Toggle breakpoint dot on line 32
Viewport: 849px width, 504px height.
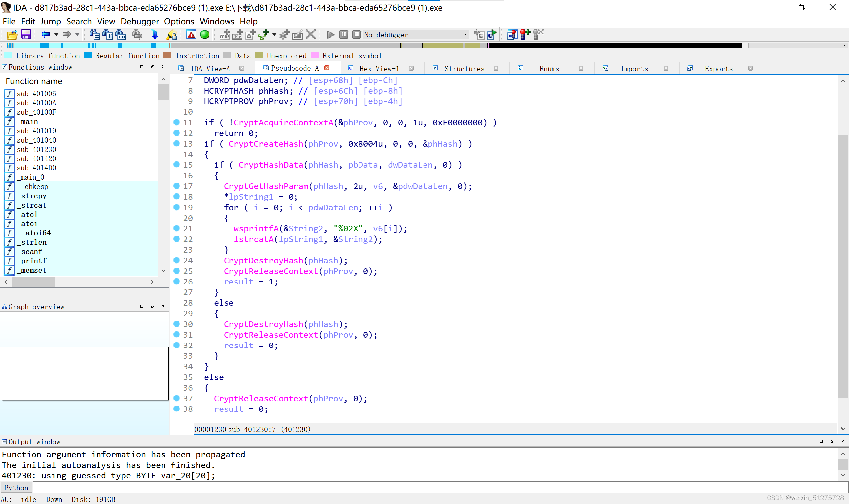tap(176, 345)
